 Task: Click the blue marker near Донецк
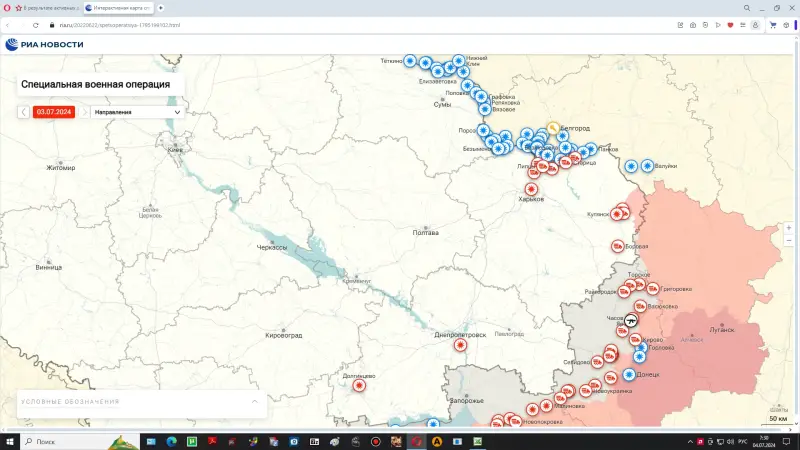click(628, 374)
